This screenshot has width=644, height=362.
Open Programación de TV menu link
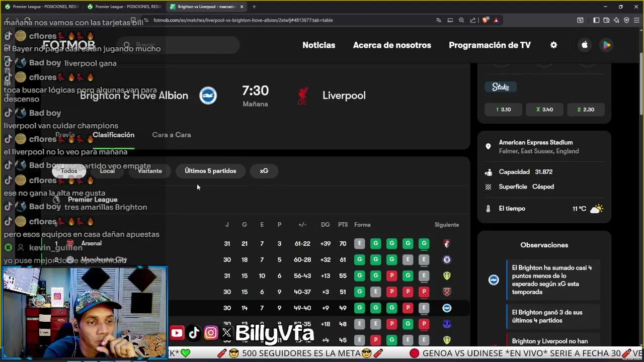pyautogui.click(x=490, y=45)
